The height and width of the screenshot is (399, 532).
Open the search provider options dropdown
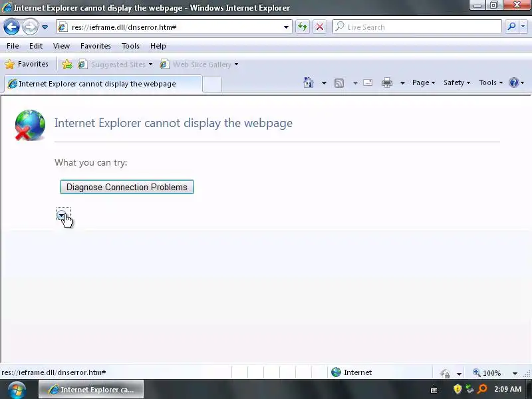[x=523, y=27]
